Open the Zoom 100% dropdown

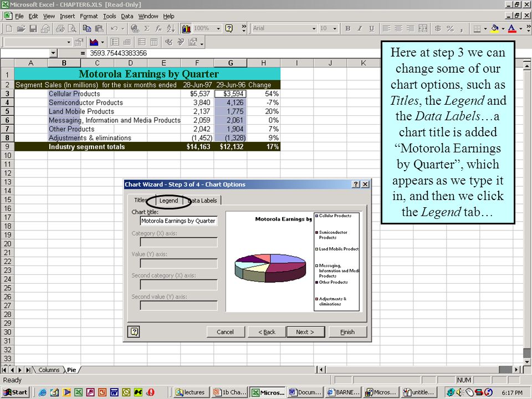click(218, 28)
